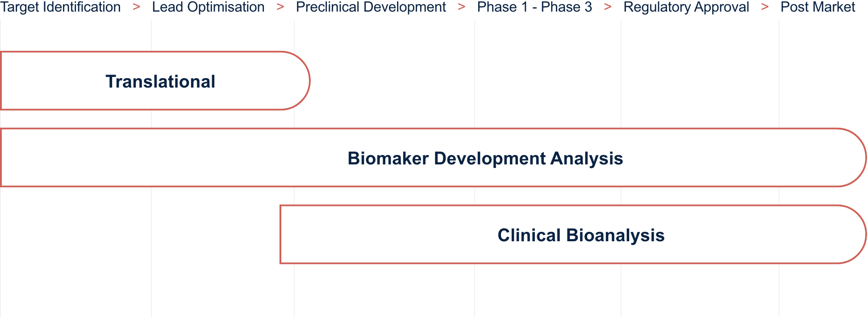Click the arrow after Lead Optimisation
Image resolution: width=868 pixels, height=319 pixels.
(x=280, y=7)
